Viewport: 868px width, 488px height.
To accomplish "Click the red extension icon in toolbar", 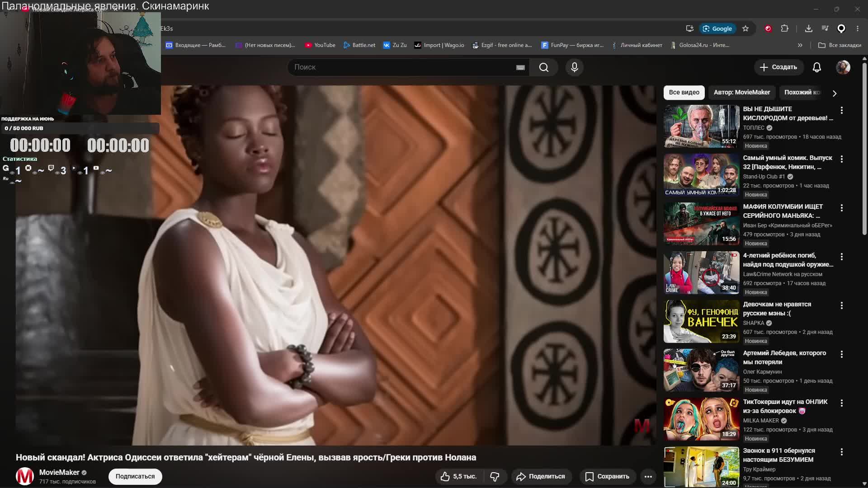I will pos(768,28).
